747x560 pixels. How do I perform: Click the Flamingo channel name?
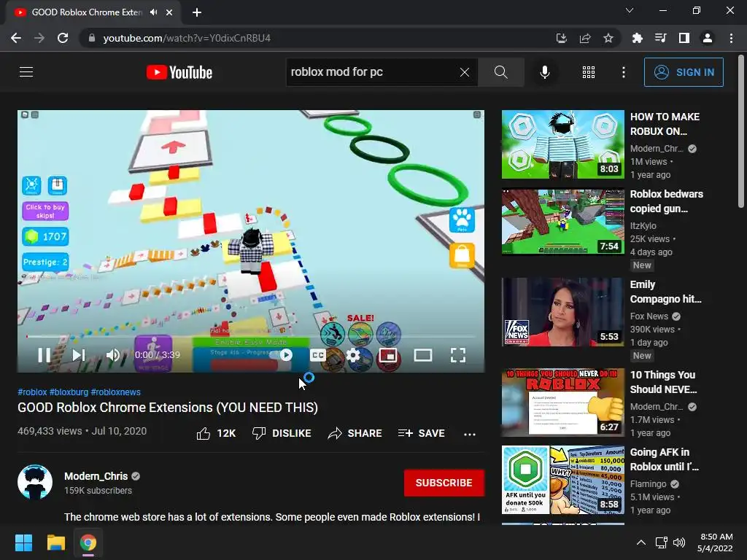(x=648, y=484)
